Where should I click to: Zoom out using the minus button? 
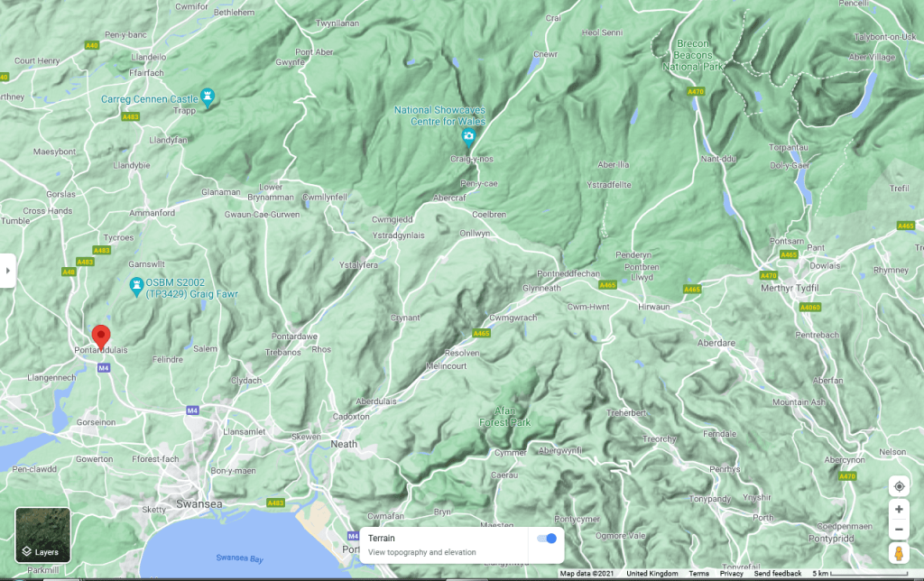pyautogui.click(x=899, y=530)
